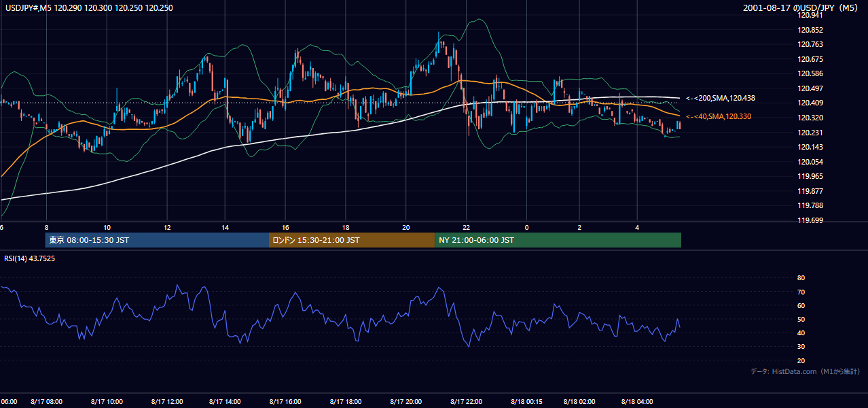868x408 pixels.
Task: Click RSI scale value 40
Action: [801, 333]
